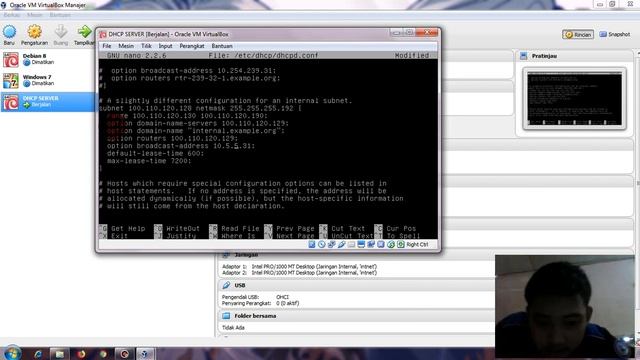Click the Right Ctrl host key label
The width and height of the screenshot is (640, 360).
[417, 244]
